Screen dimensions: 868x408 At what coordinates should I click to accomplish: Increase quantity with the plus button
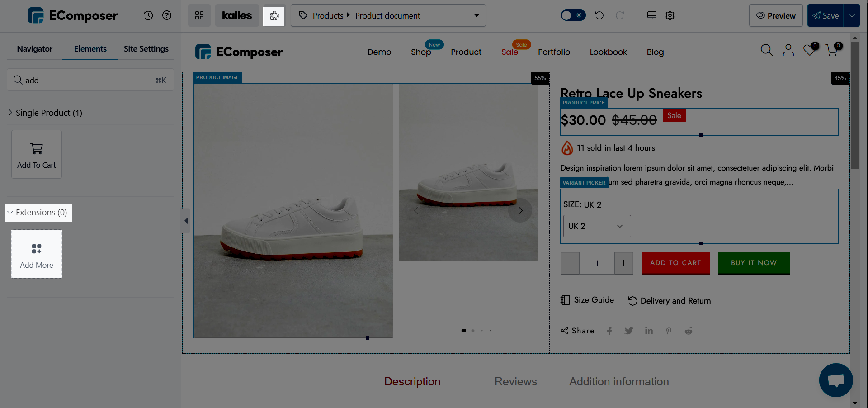click(x=623, y=263)
